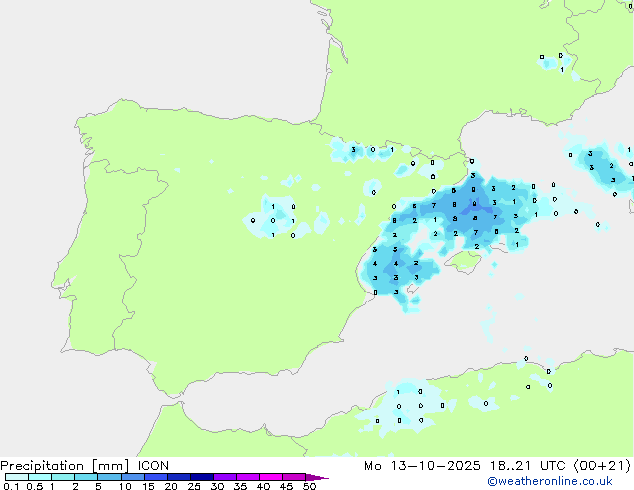Screen dimensions: 634x490
Task: Click the ©weatheronline.co.uk copyright link
Action: (x=563, y=481)
